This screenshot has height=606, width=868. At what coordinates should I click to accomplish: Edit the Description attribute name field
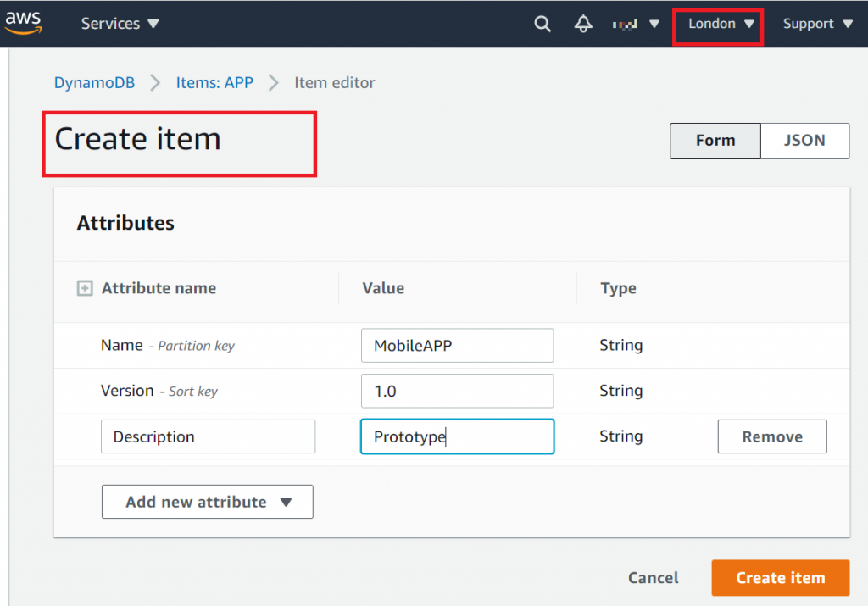(208, 436)
